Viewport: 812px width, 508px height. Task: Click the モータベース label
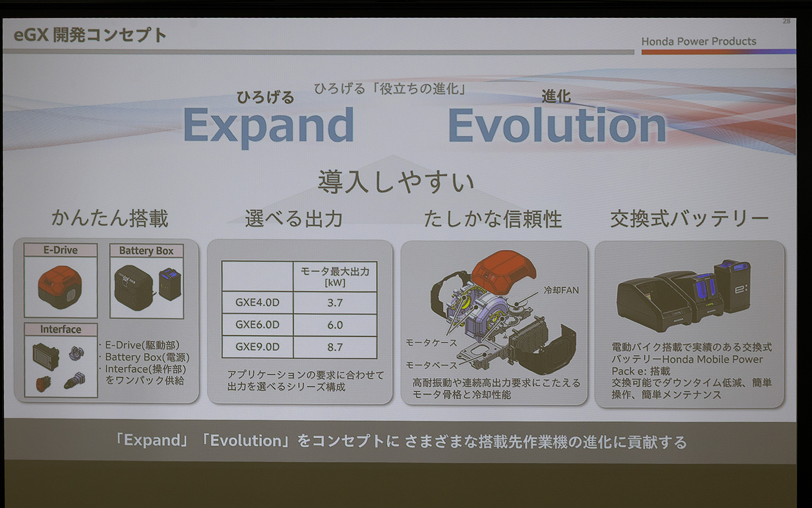[431, 365]
